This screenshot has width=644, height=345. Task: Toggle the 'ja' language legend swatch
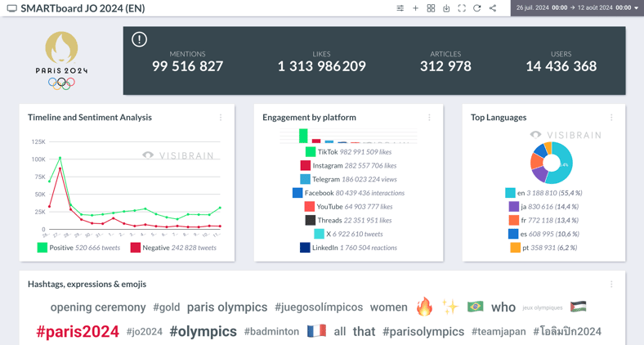(x=514, y=207)
